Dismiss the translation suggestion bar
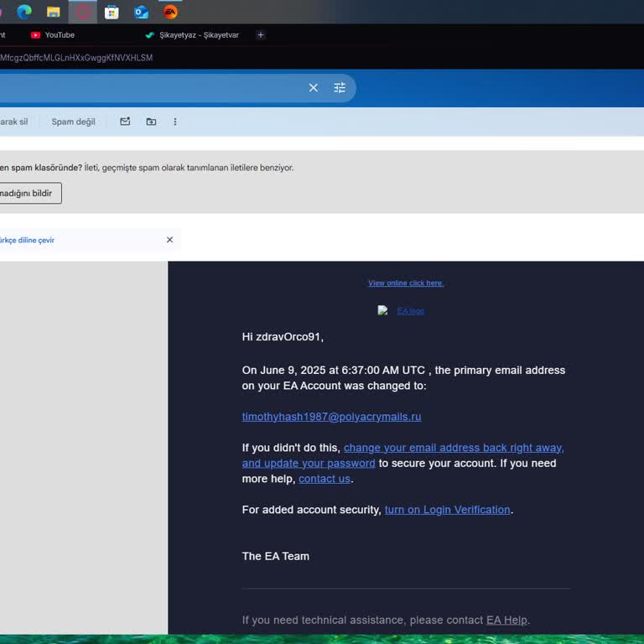Viewport: 644px width, 644px height. pos(169,240)
